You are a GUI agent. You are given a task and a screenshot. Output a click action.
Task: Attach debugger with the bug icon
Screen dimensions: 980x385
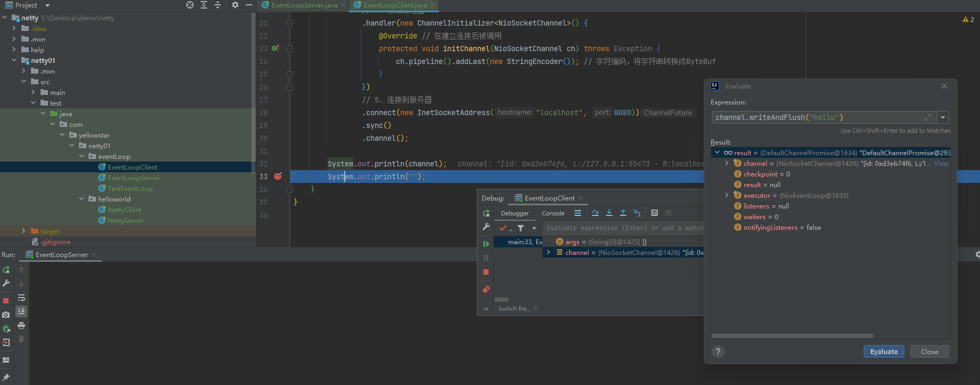pos(6,328)
